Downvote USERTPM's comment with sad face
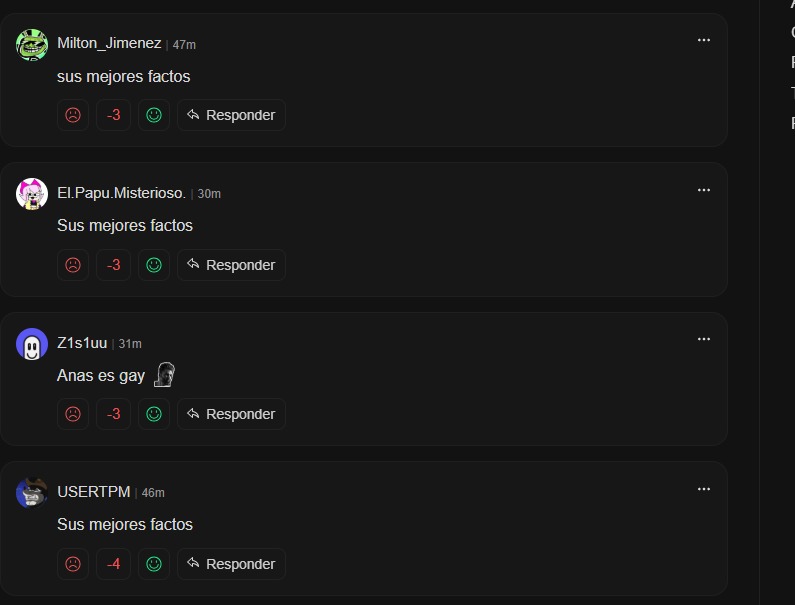 (x=73, y=564)
